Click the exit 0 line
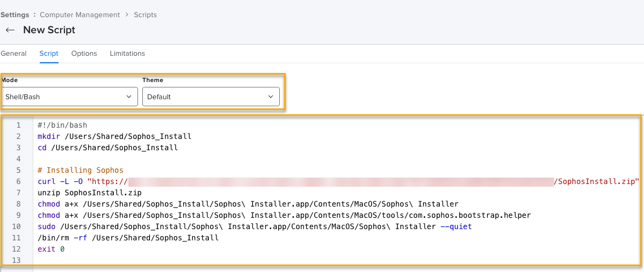The image size is (644, 272). click(x=51, y=249)
